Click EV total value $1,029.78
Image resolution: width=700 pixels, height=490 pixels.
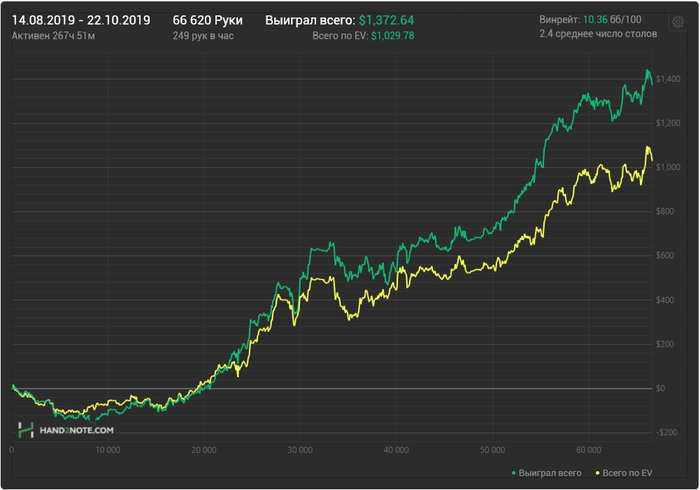click(x=392, y=36)
